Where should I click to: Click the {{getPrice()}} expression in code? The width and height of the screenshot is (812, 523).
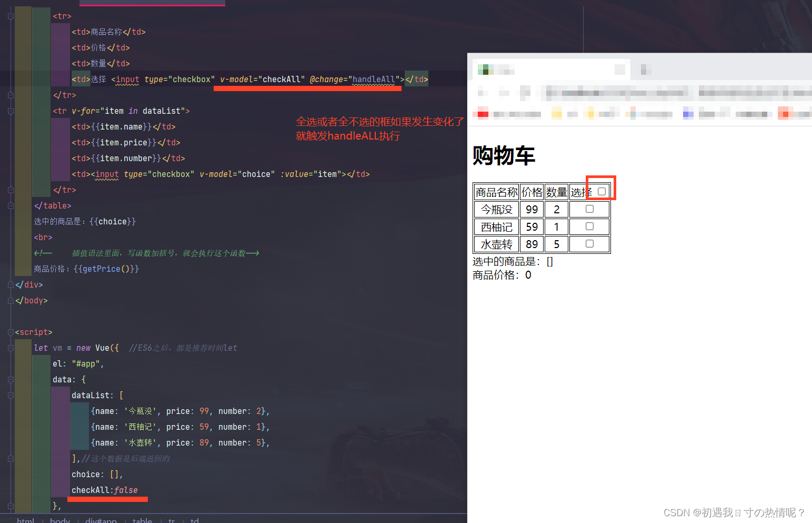[106, 269]
